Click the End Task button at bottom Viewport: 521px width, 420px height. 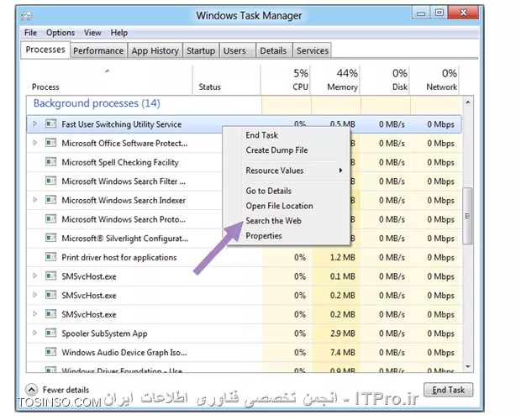pyautogui.click(x=448, y=390)
